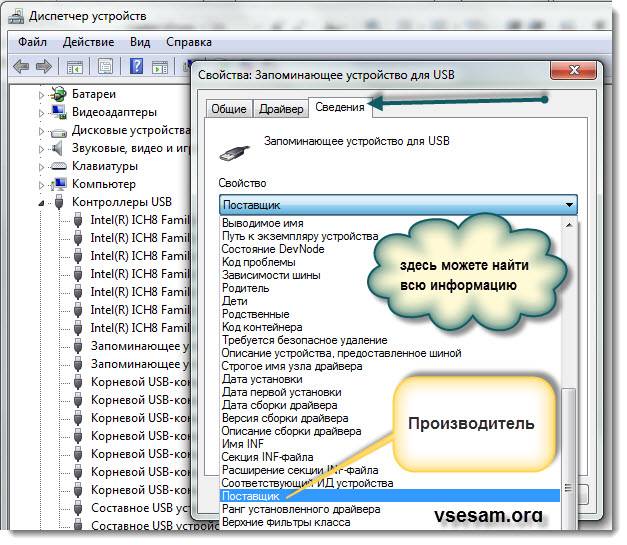Open the Вид menu
This screenshot has width=627, height=545.
point(140,42)
